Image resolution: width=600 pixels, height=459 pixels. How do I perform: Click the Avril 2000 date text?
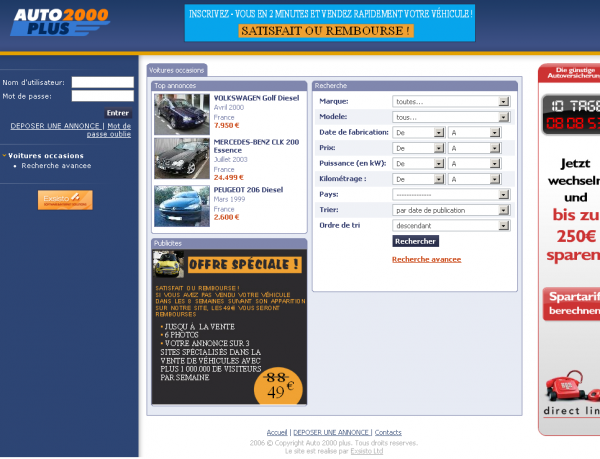pos(229,107)
